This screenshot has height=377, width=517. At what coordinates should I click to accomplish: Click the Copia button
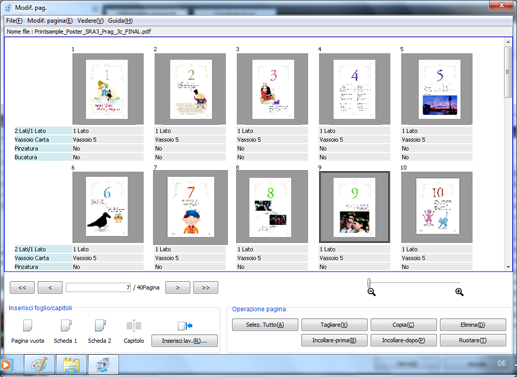(x=403, y=325)
